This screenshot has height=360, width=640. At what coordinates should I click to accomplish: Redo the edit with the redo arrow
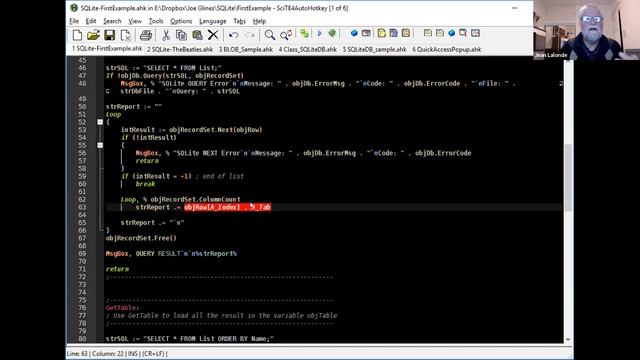point(250,35)
